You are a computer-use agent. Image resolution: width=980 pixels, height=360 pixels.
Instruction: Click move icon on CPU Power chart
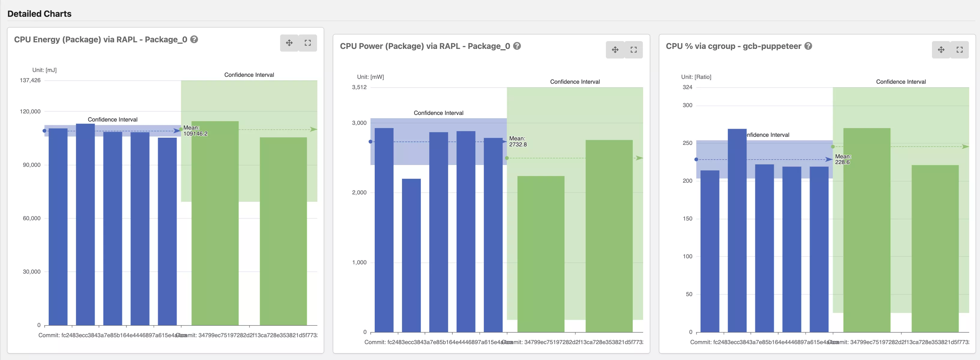[x=615, y=50]
